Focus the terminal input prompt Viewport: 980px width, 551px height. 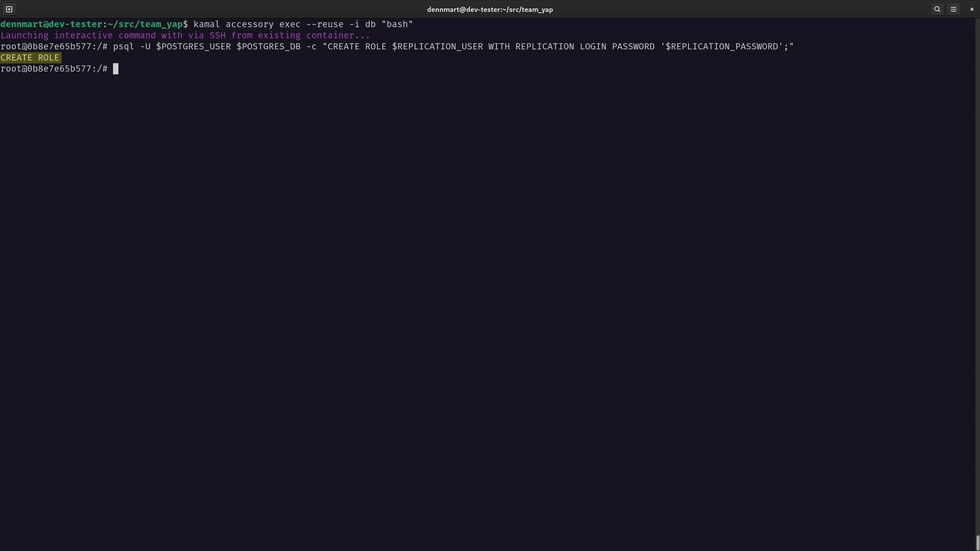point(114,68)
